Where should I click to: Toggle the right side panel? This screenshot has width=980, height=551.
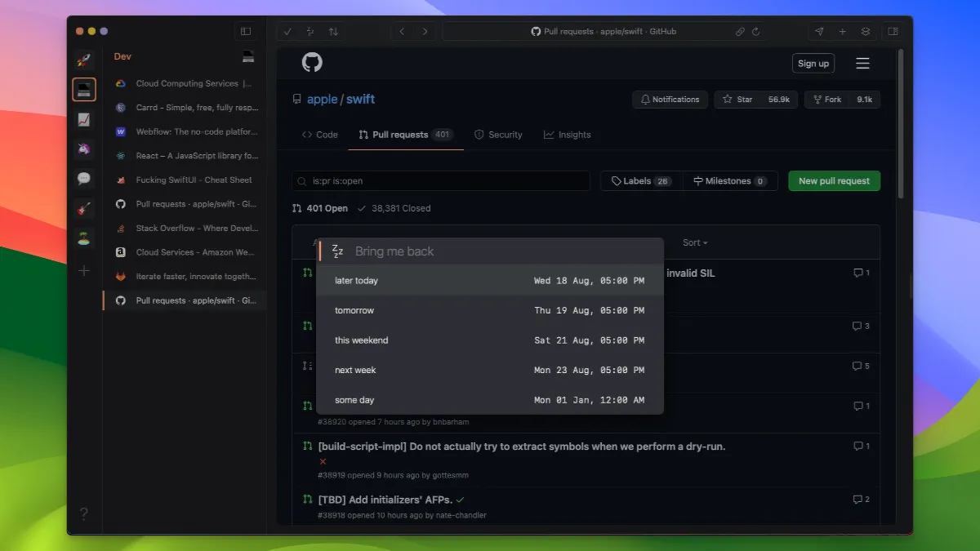(893, 32)
